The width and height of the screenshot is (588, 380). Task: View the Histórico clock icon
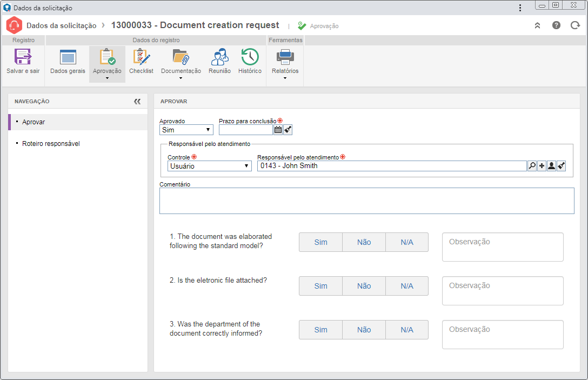(250, 57)
